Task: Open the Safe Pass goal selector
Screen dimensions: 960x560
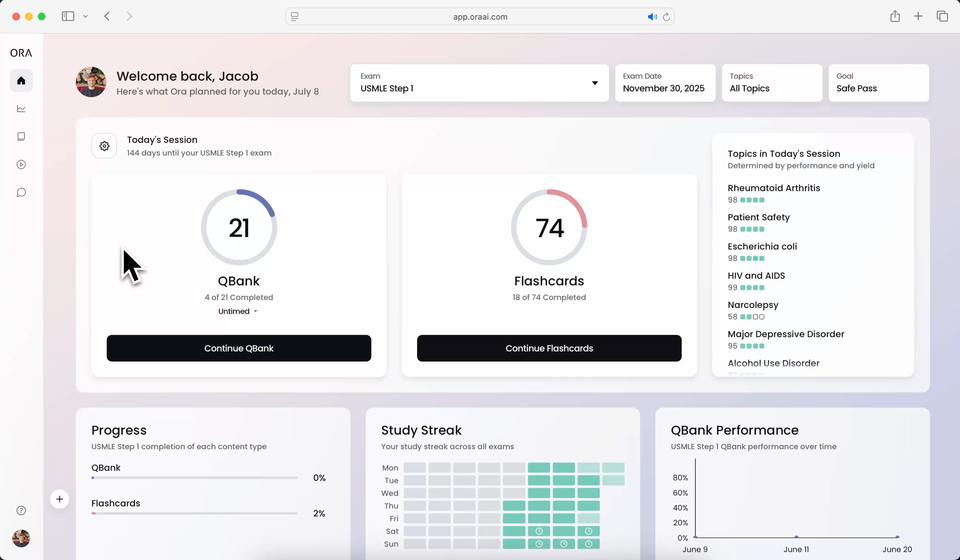Action: [879, 83]
